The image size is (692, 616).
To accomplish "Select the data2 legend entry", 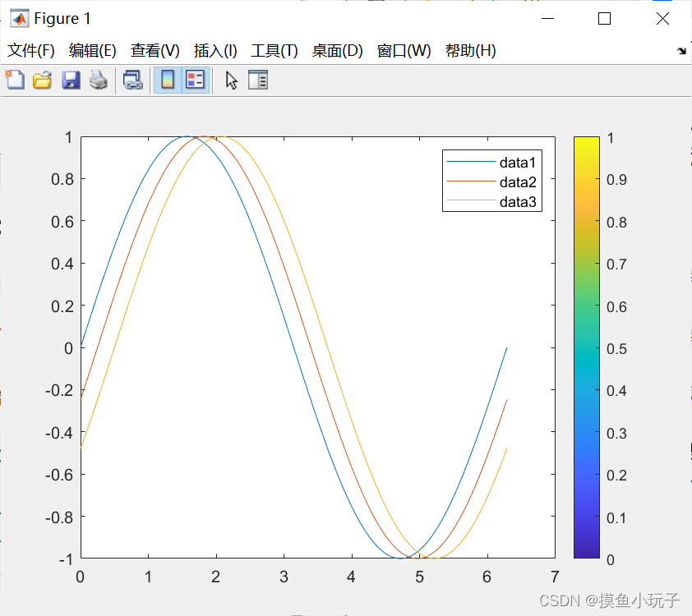I will pyautogui.click(x=491, y=182).
